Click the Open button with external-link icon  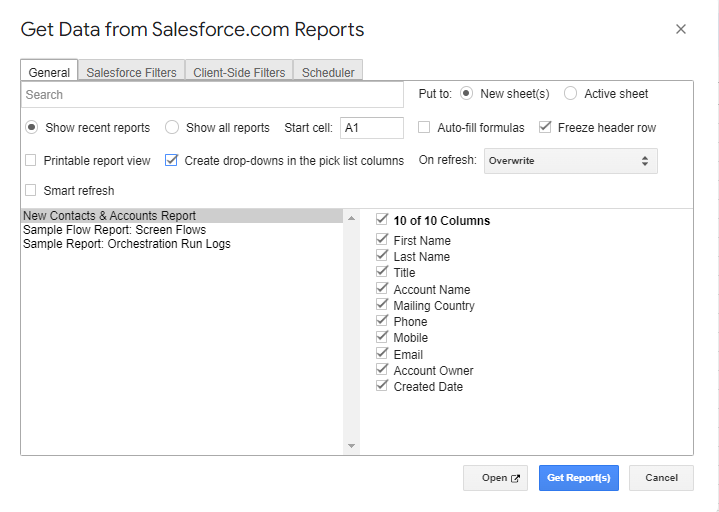pos(495,478)
